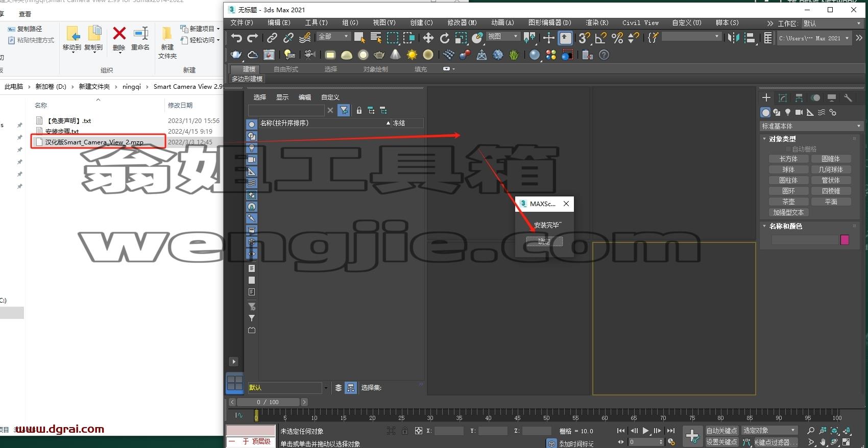Activate the Select and Rotate tool

tap(444, 38)
